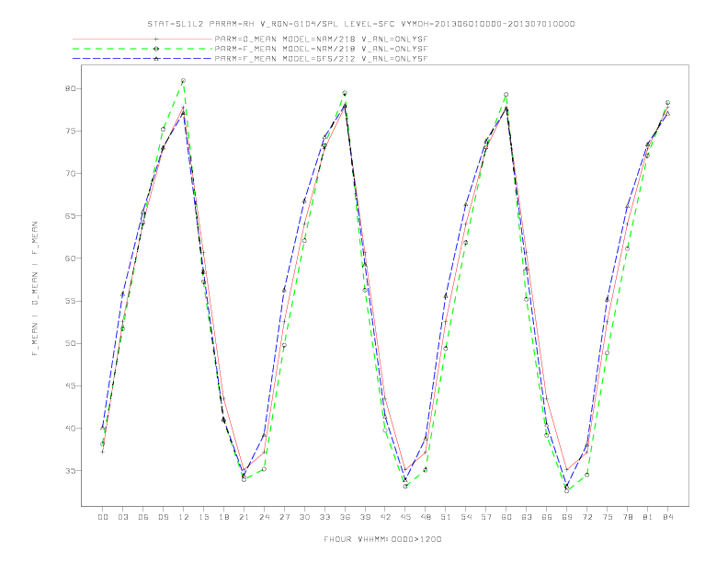Click forecast hour tick 60 on x-axis
Viewport: 728px width, 563px height.
pos(506,517)
